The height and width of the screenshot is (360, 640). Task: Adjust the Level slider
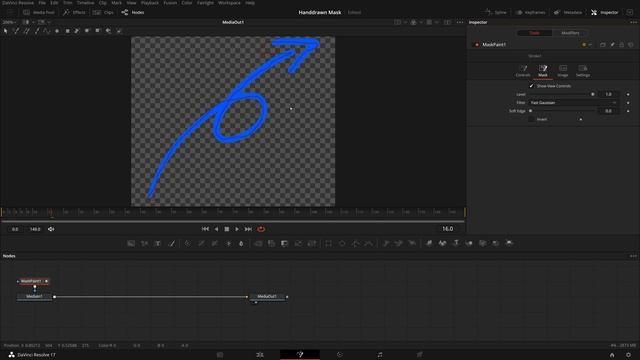562,94
